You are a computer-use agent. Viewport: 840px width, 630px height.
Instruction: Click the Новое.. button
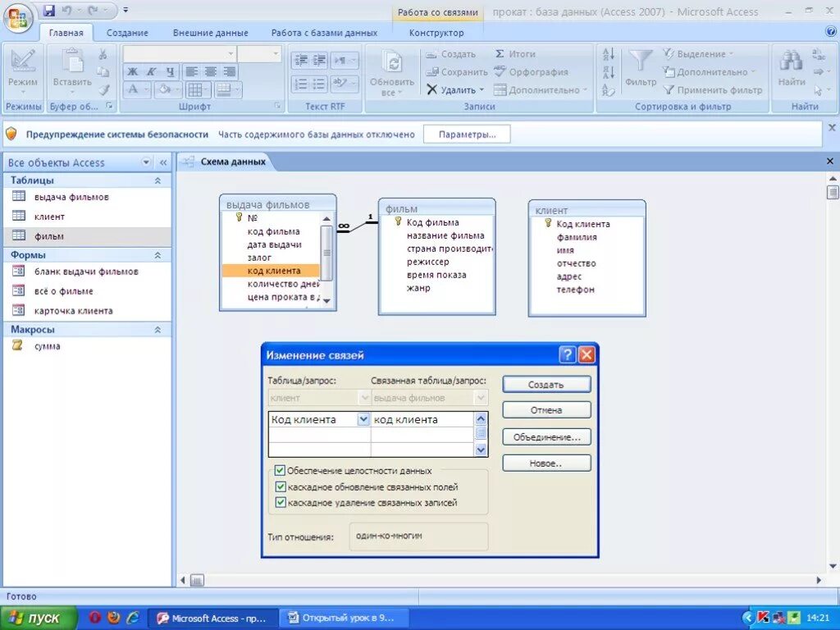pyautogui.click(x=546, y=463)
